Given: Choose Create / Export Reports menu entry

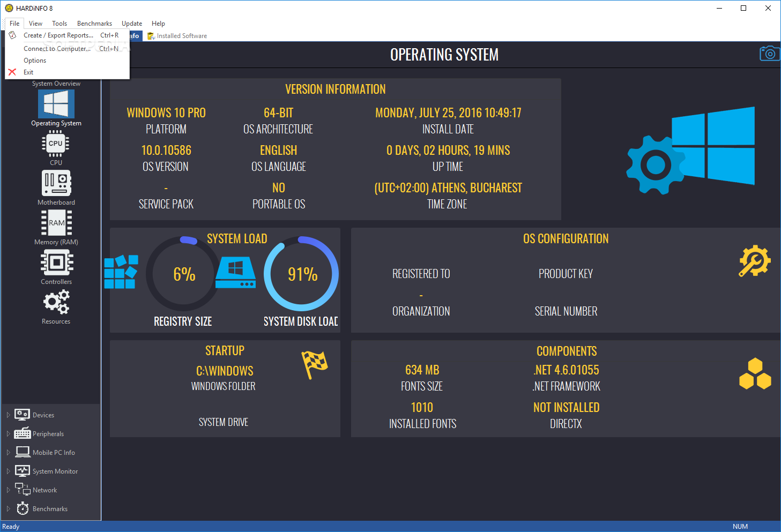Looking at the screenshot, I should (x=67, y=35).
